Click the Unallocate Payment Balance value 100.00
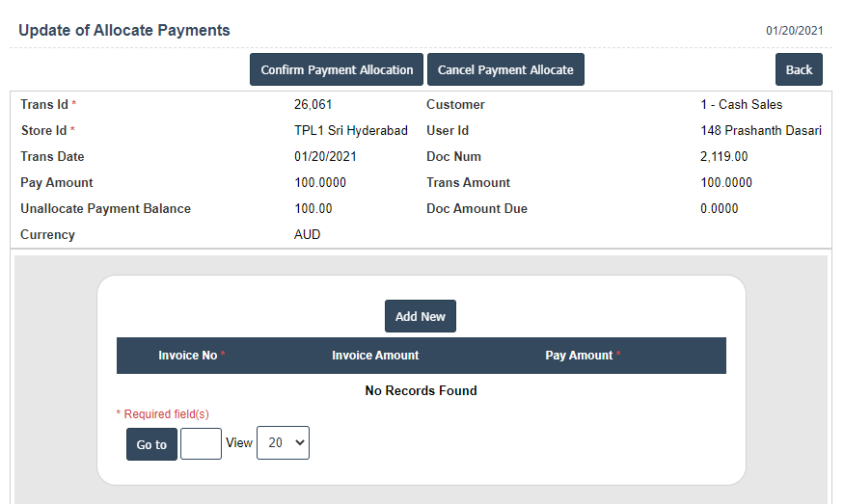 [x=313, y=208]
